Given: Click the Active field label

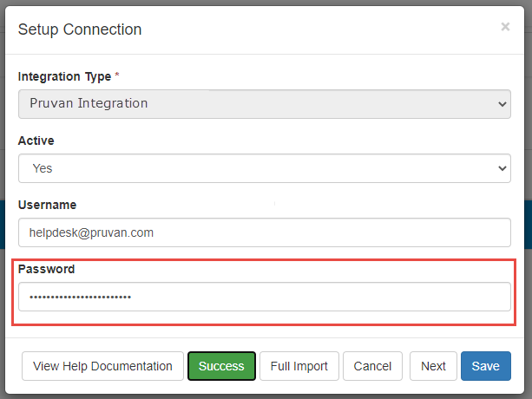Looking at the screenshot, I should (36, 141).
